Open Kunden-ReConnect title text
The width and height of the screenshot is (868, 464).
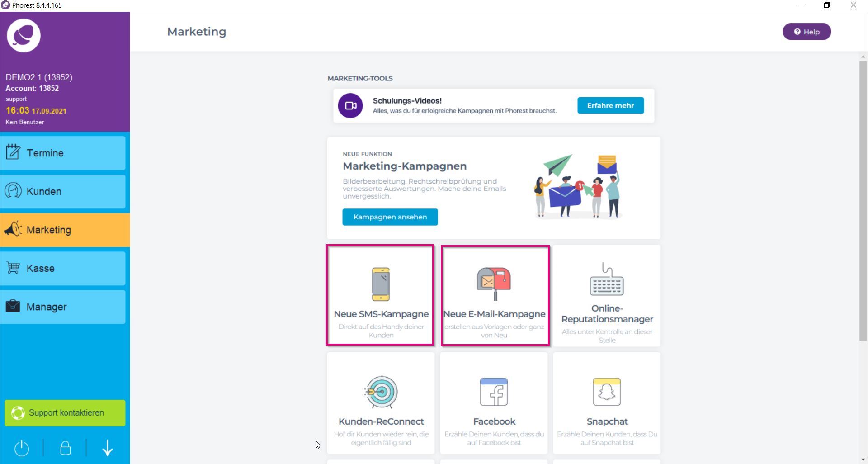pos(381,421)
